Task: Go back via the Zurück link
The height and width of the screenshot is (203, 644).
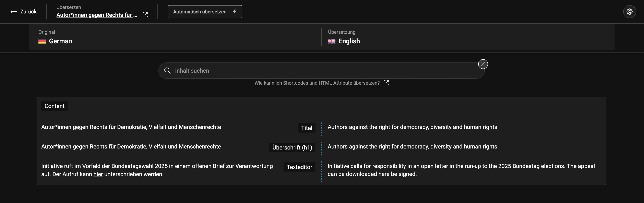Action: click(x=28, y=12)
